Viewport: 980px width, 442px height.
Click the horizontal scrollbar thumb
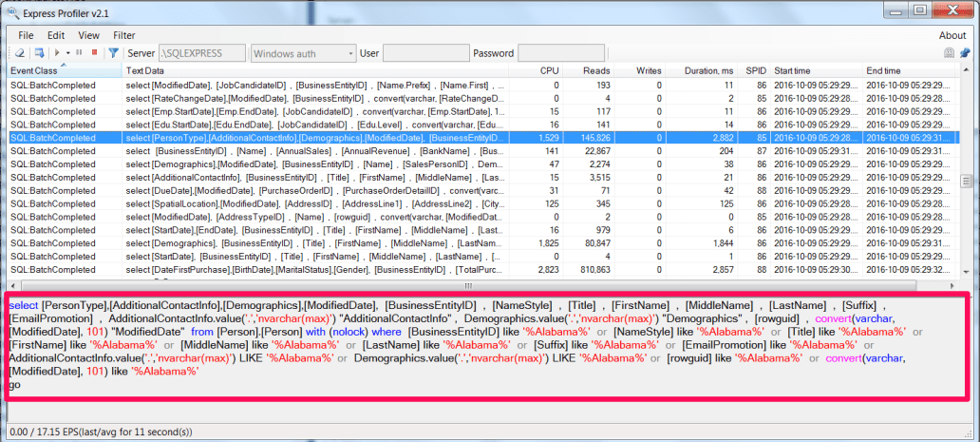tap(468, 284)
